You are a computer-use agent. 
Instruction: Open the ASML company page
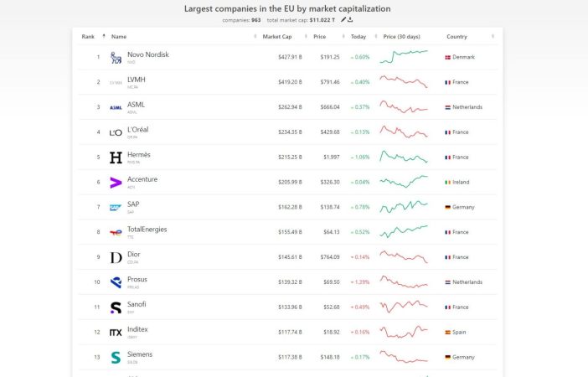coord(136,105)
